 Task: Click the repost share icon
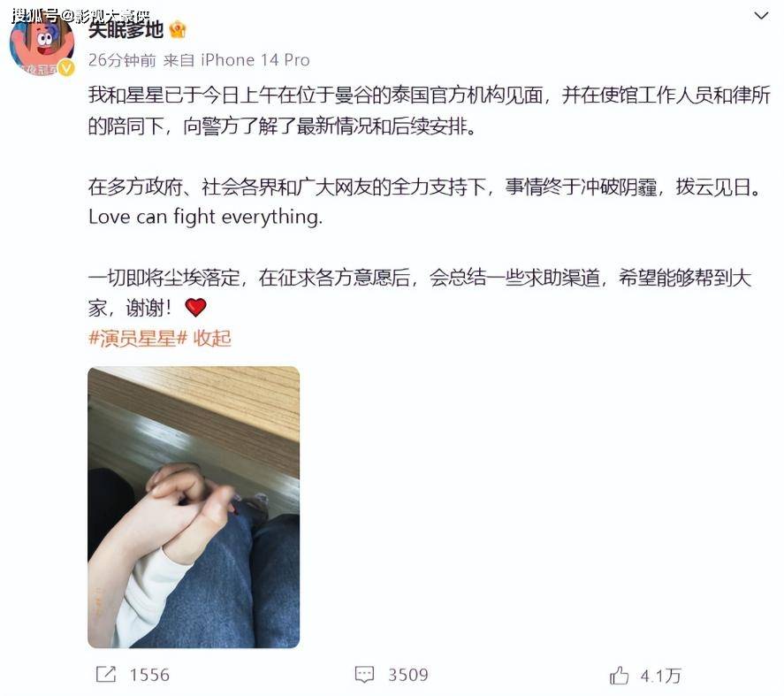point(106,675)
